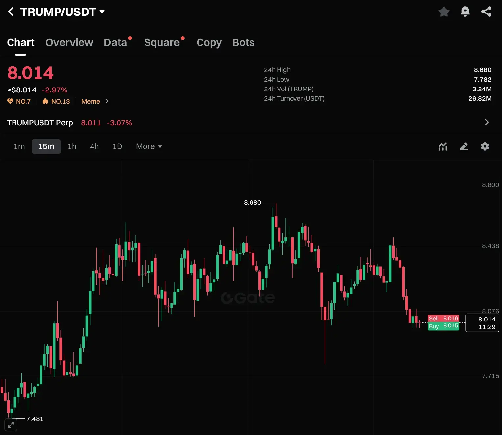Set a price alert with bell icon
Screen dimensions: 504x435
click(465, 12)
